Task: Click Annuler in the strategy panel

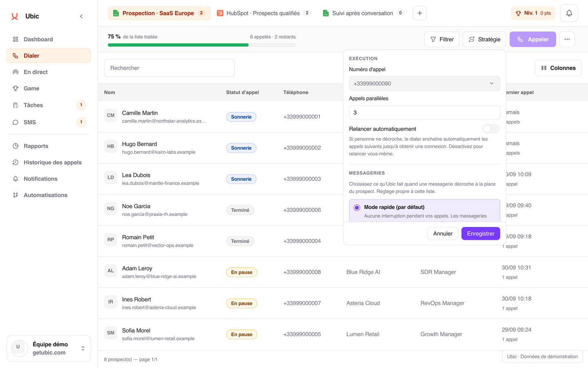Action: pos(443,233)
